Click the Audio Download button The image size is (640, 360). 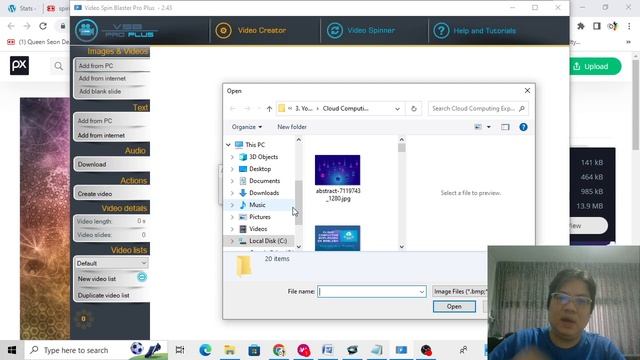[112, 164]
